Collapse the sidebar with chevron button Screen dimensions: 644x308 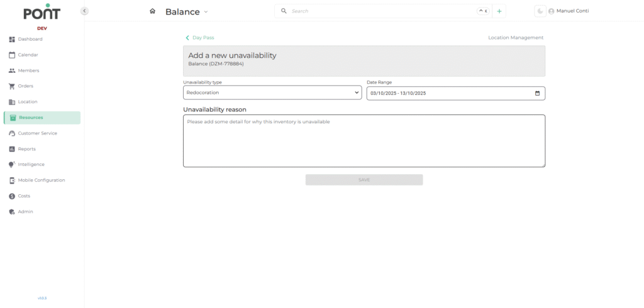[x=85, y=11]
